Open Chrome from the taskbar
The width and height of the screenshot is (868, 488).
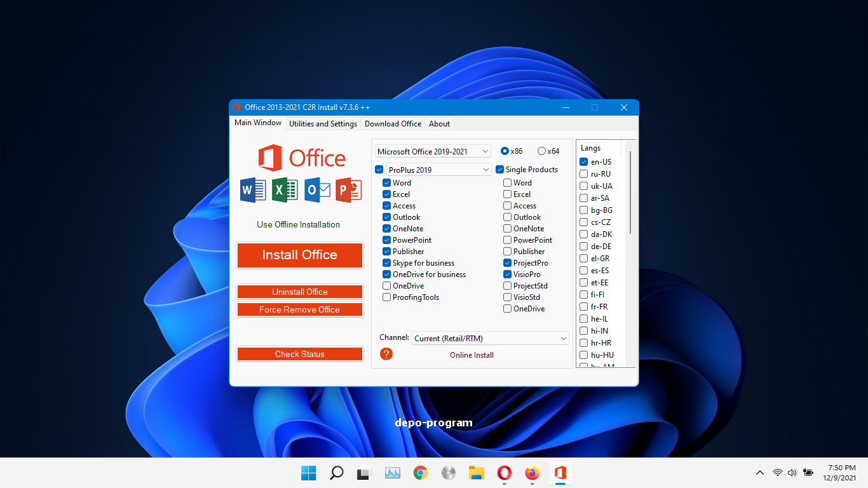[x=420, y=473]
